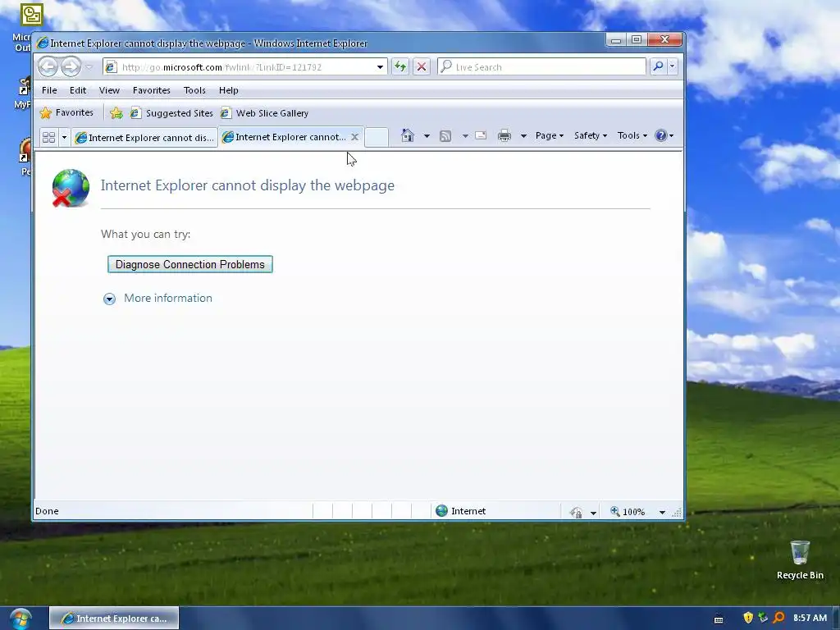This screenshot has width=840, height=630.
Task: Click inside the Live Search box
Action: point(541,67)
